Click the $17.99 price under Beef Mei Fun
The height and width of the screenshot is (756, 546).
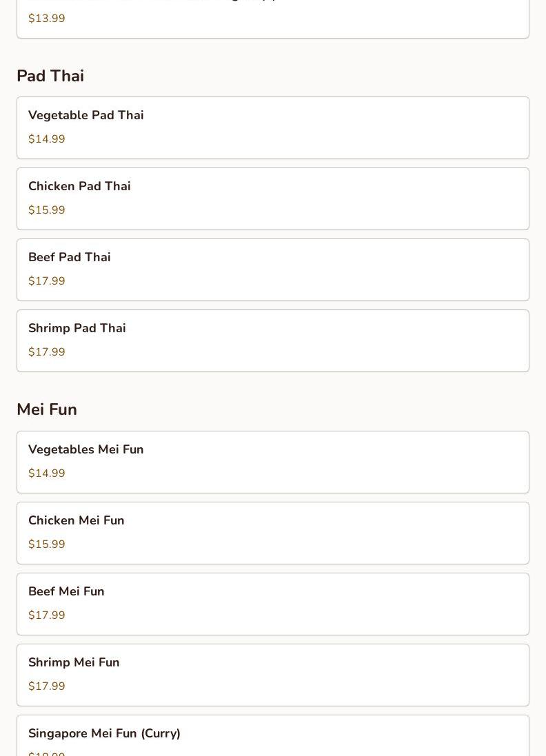click(x=47, y=615)
